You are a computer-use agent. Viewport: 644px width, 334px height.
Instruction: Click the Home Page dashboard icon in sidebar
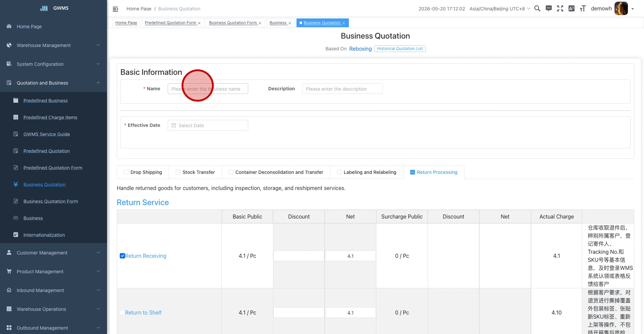(9, 26)
